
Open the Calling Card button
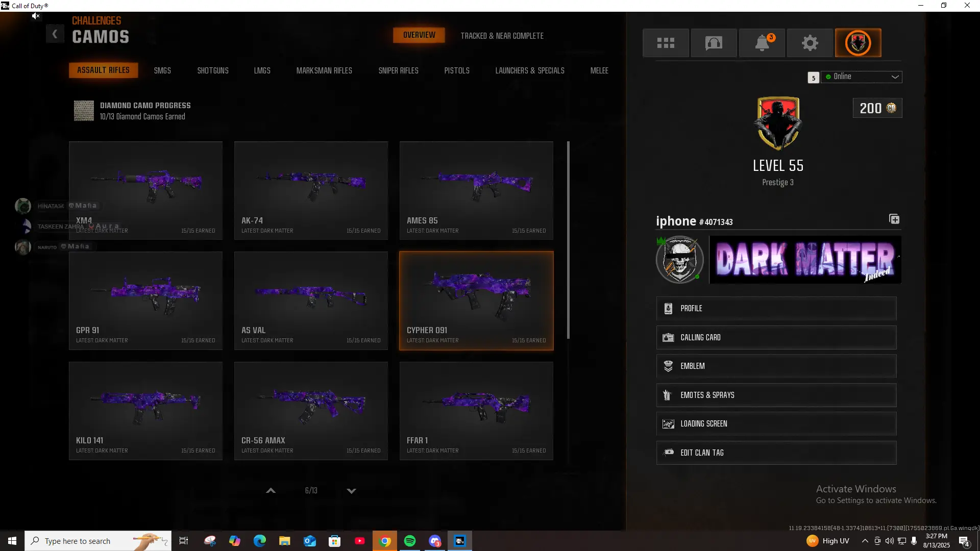pos(776,338)
